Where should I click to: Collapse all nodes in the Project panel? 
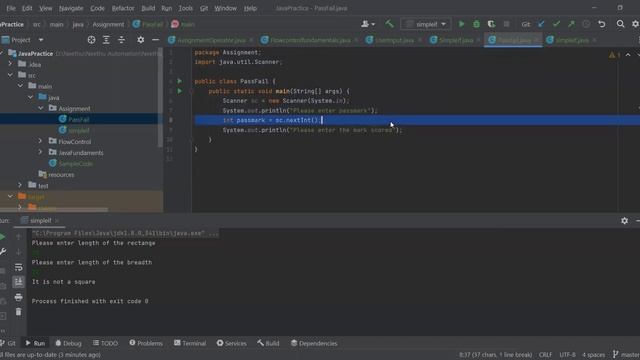(x=121, y=40)
